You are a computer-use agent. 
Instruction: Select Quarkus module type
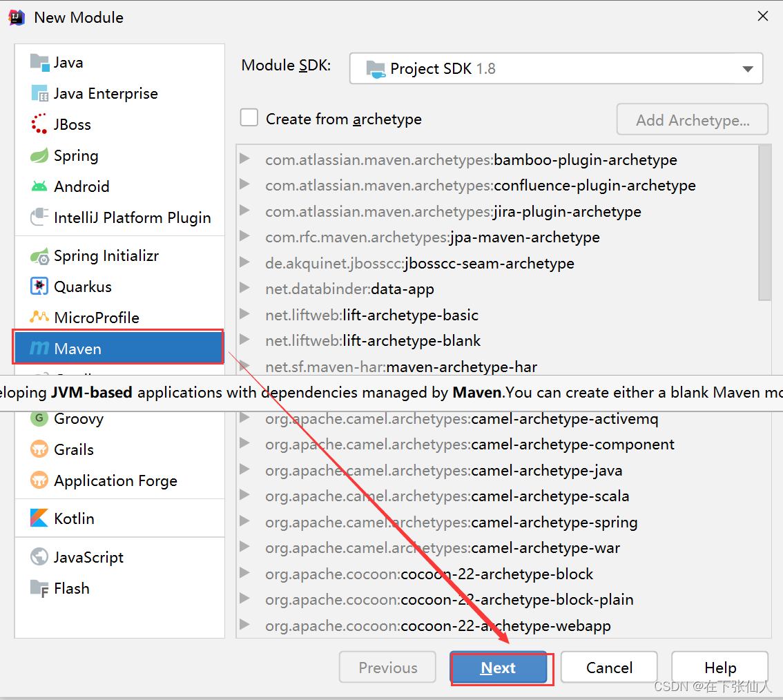pyautogui.click(x=119, y=286)
